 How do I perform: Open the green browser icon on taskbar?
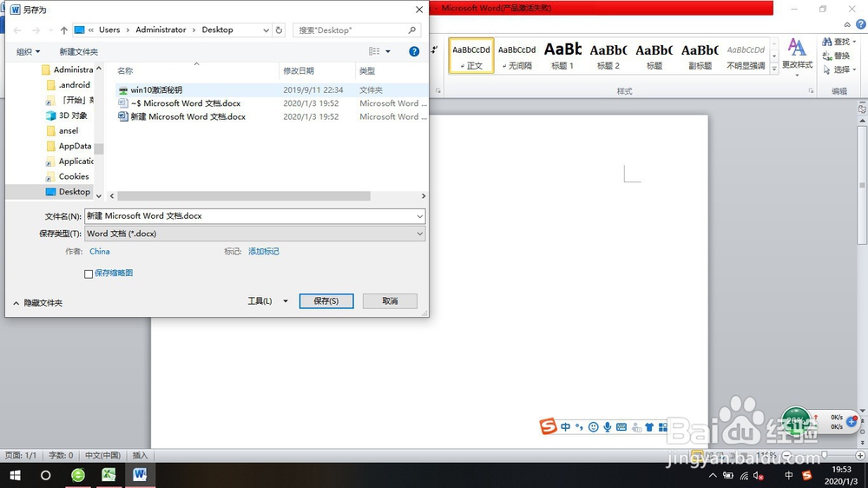point(78,475)
